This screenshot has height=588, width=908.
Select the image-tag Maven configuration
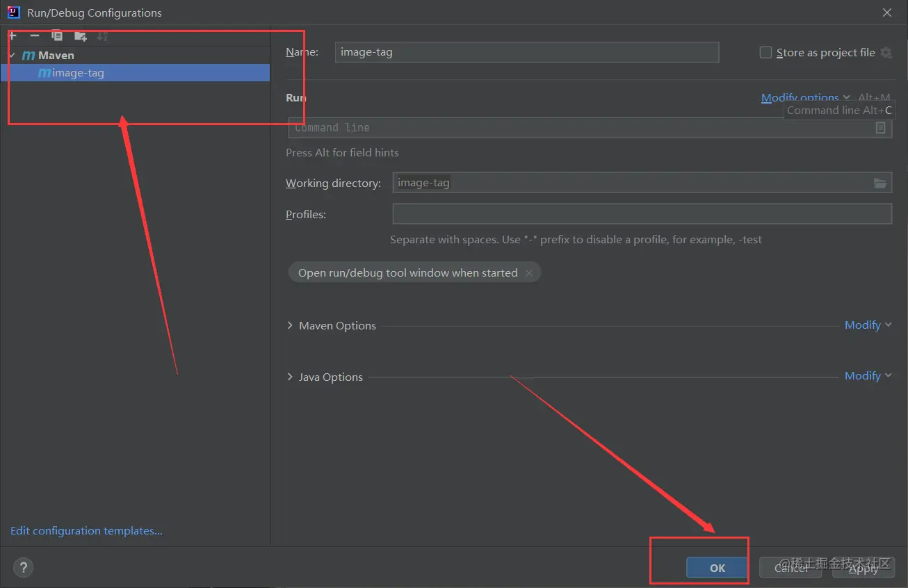coord(135,73)
